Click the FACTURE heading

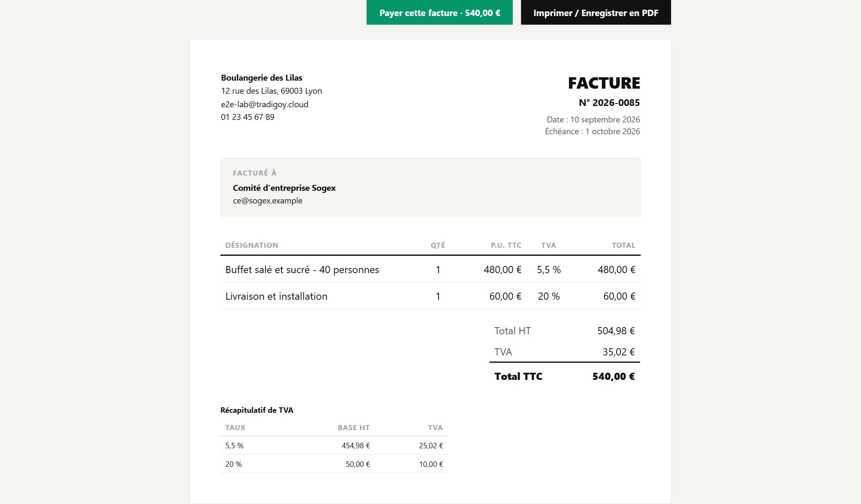coord(604,83)
